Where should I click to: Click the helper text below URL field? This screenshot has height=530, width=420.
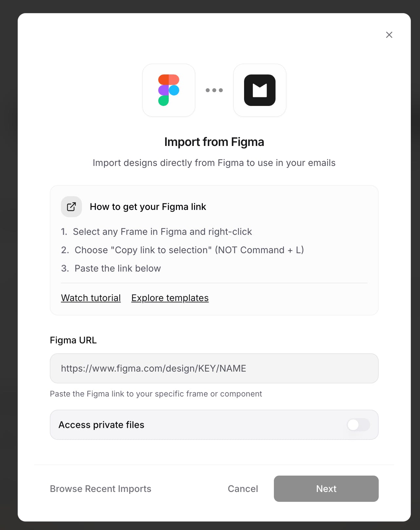point(156,394)
